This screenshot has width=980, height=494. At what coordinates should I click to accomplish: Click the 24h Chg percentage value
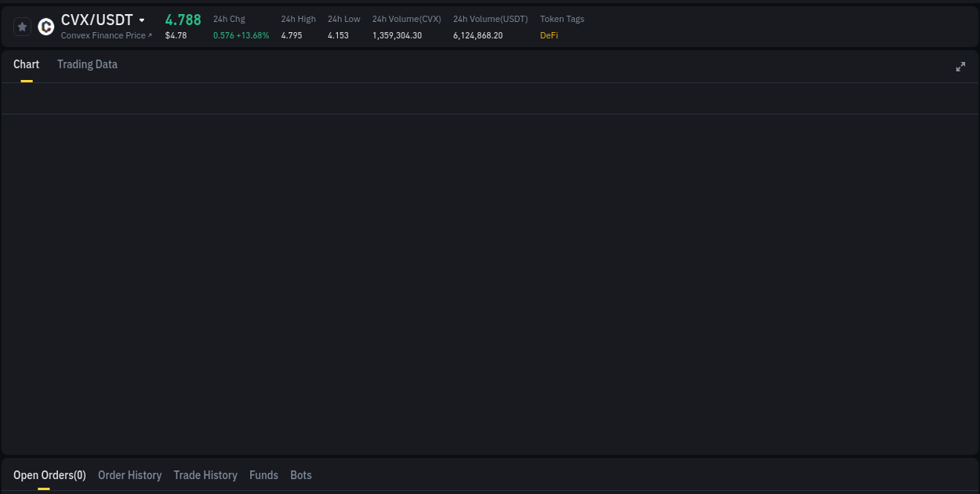241,35
